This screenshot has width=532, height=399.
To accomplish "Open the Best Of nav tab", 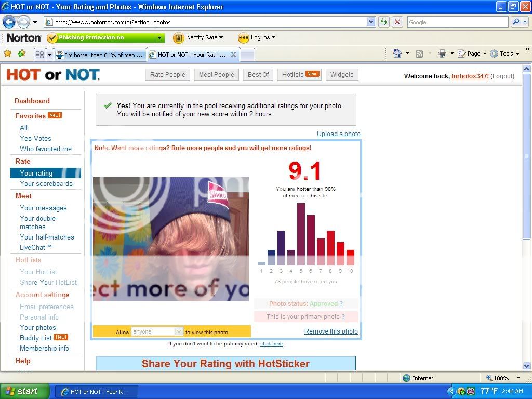I will (x=258, y=75).
